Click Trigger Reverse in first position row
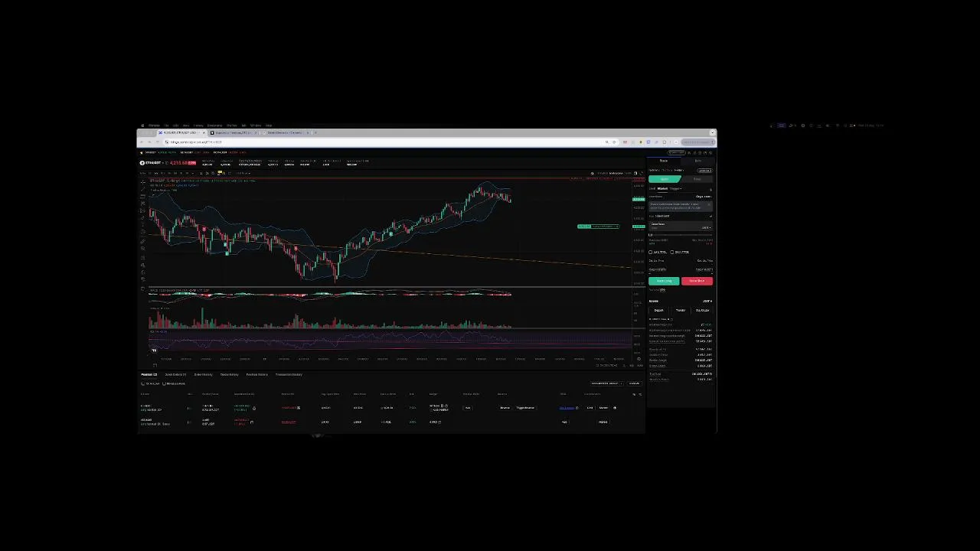980x551 pixels. [x=525, y=408]
